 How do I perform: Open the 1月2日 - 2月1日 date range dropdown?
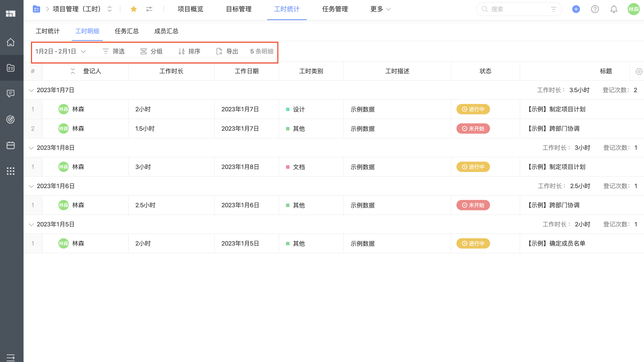click(x=61, y=52)
